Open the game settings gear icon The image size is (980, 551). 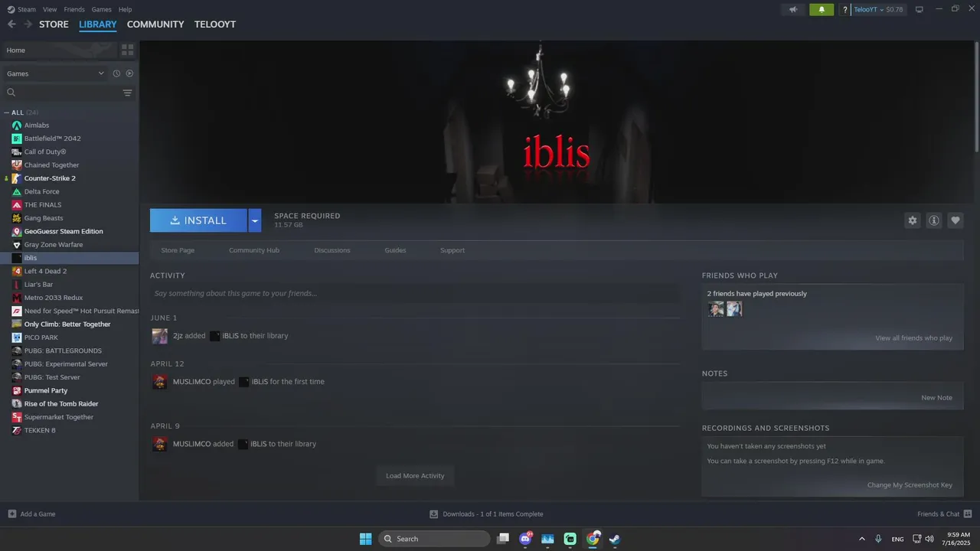point(912,220)
